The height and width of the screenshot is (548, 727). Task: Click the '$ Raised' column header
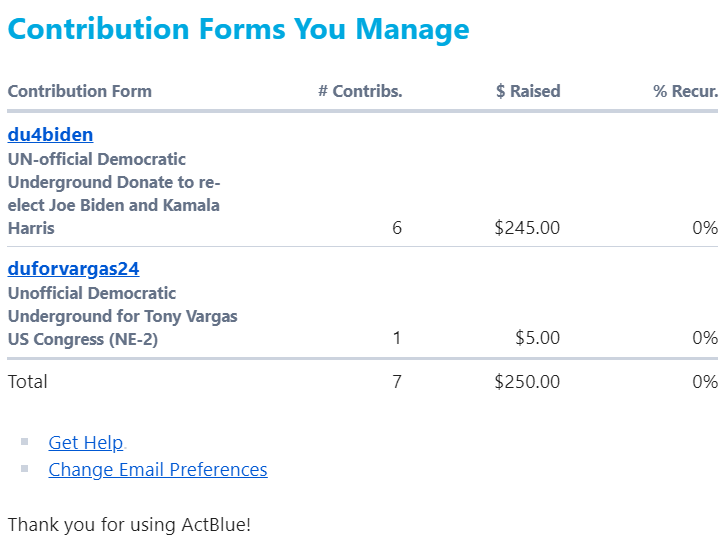coord(528,91)
